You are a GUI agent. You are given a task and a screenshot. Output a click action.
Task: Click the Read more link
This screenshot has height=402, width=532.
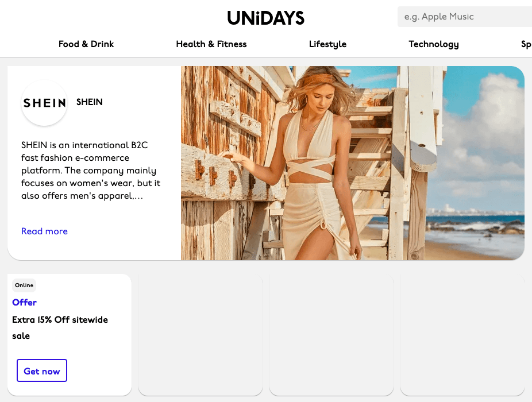(44, 231)
